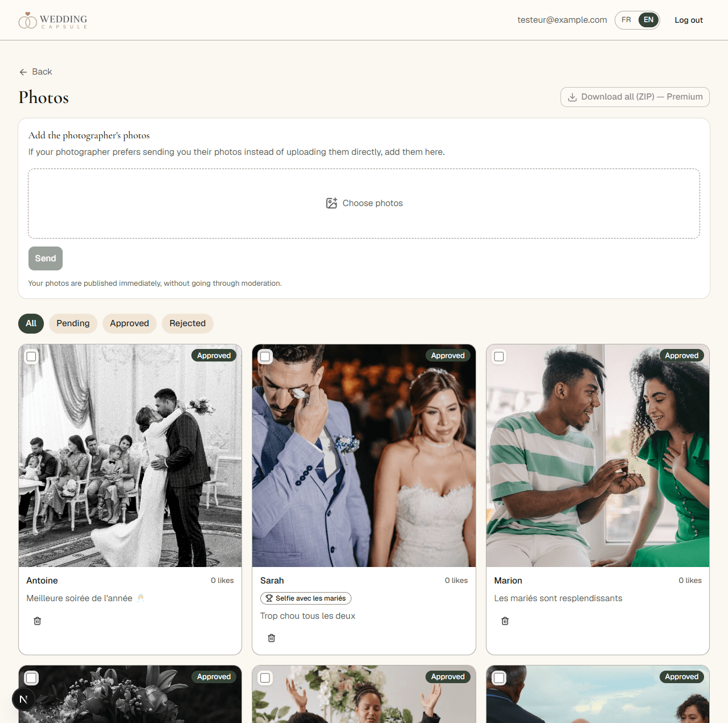The width and height of the screenshot is (728, 723).
Task: Click the Back arrow icon
Action: pos(23,72)
